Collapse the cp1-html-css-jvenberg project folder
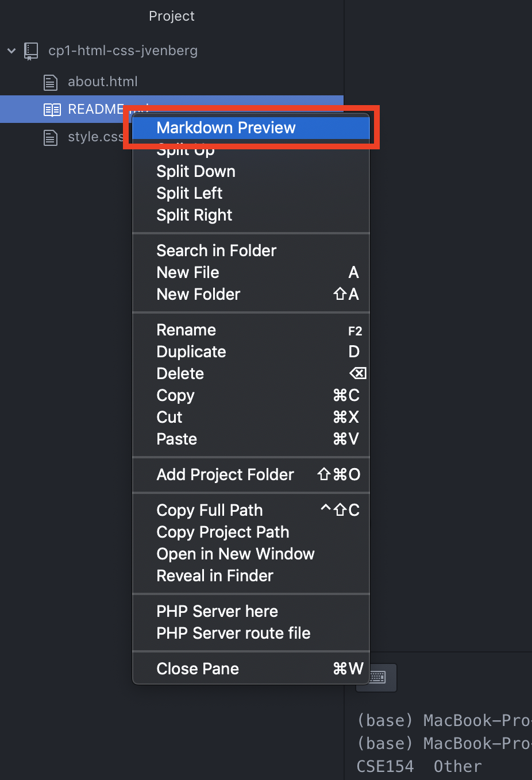This screenshot has height=780, width=532. [11, 51]
